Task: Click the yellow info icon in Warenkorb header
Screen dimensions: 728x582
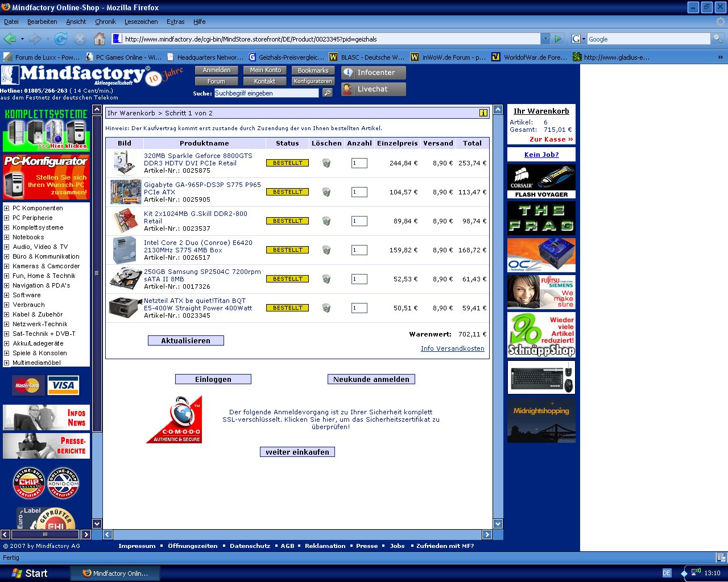Action: point(483,113)
